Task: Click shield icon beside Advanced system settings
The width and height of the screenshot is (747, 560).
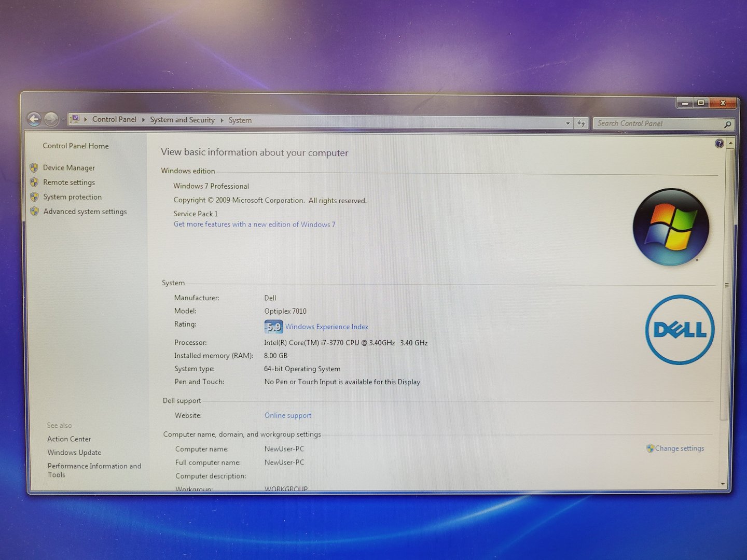Action: 34,211
